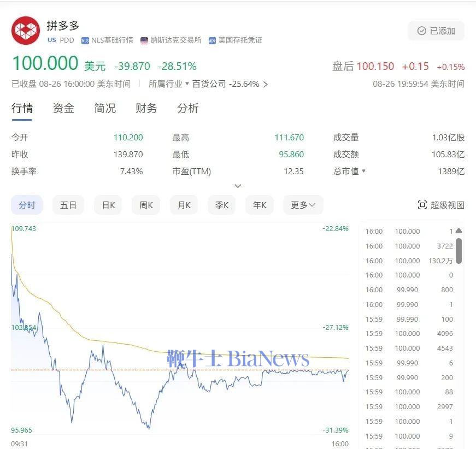The width and height of the screenshot is (476, 449).
Task: Click the chart top price label 109.743
Action: (x=23, y=228)
